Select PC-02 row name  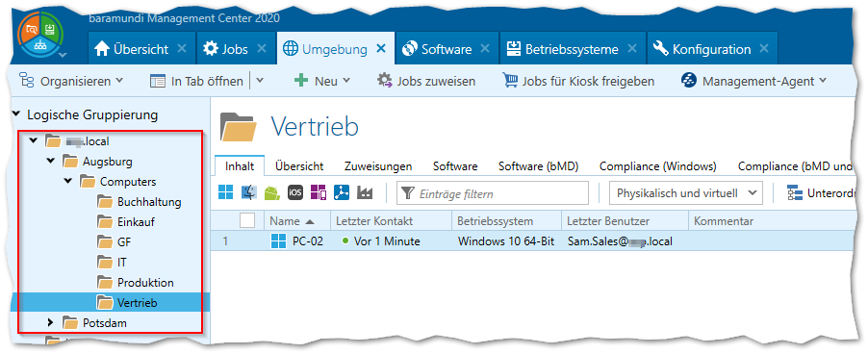[308, 241]
